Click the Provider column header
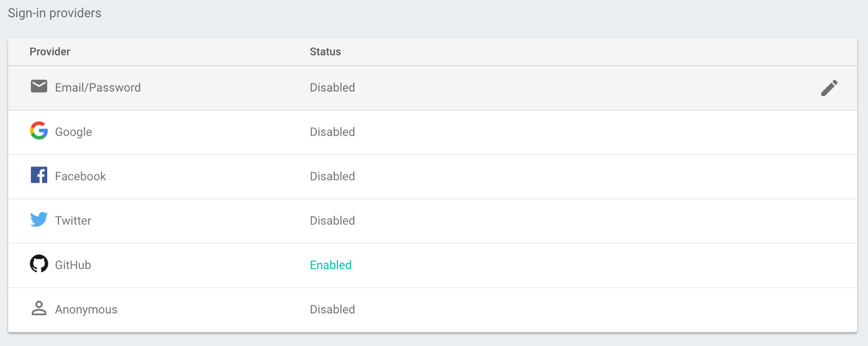This screenshot has width=868, height=346. 50,52
